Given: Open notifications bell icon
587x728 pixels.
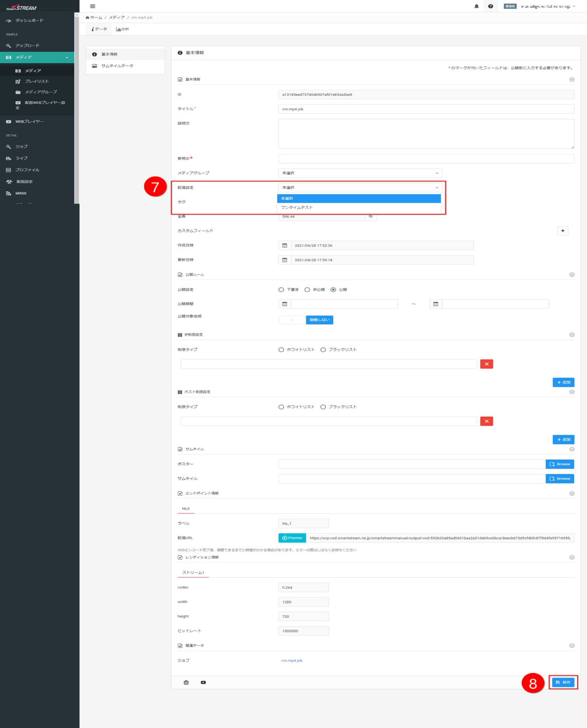Looking at the screenshot, I should [477, 6].
